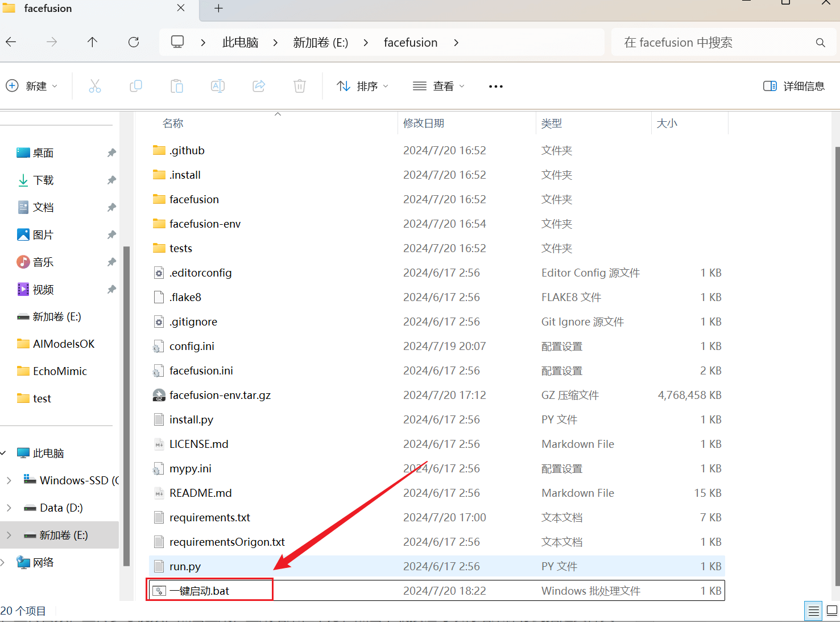Refresh the current folder view
This screenshot has width=840, height=622.
[x=134, y=42]
